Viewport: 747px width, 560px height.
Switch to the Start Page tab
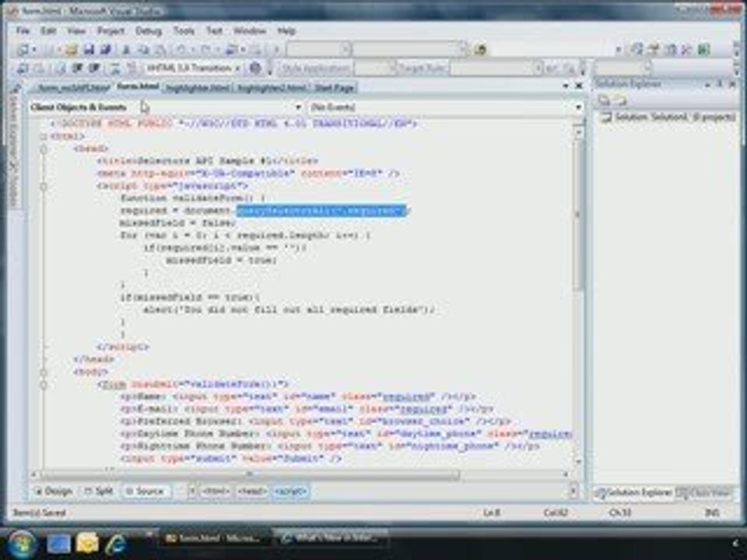tap(334, 88)
